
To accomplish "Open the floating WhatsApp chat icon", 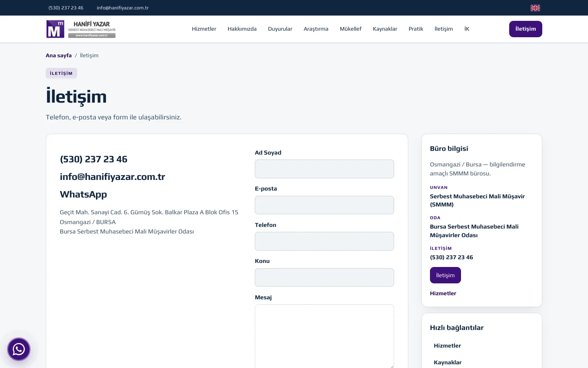I will tap(19, 349).
